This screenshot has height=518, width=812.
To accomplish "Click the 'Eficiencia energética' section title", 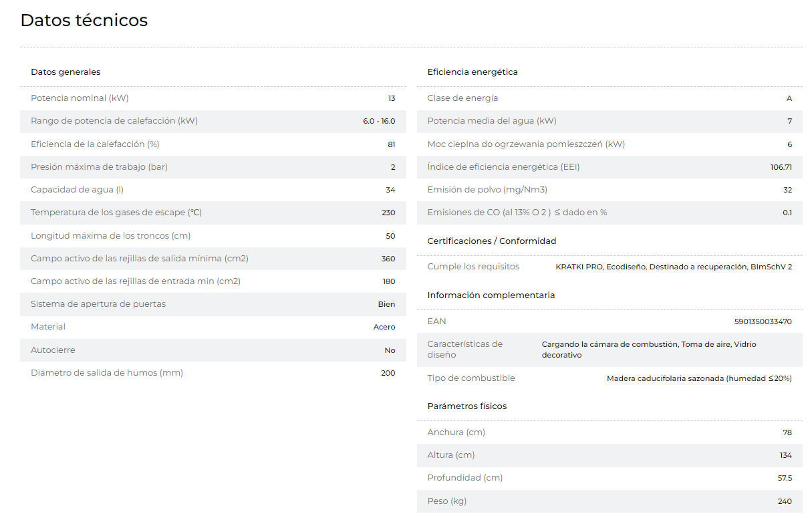I will coord(472,72).
